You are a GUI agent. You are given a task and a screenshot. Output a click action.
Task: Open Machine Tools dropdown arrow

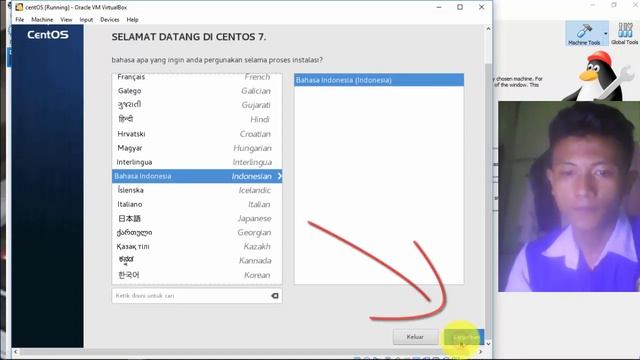coord(606,33)
